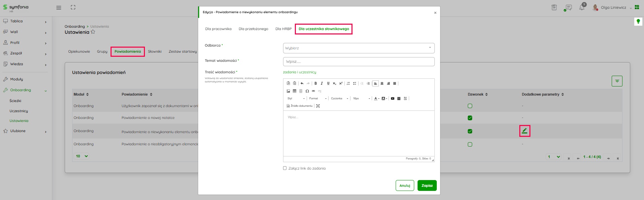644x200 pixels.
Task: Click the undo arrow in the editor
Action: 302,83
